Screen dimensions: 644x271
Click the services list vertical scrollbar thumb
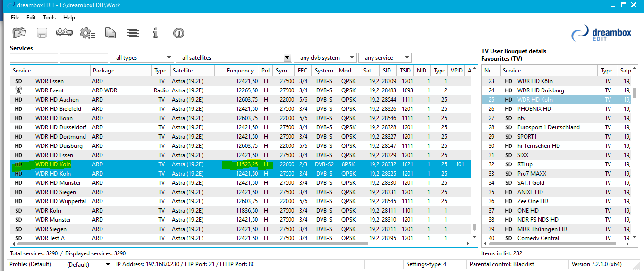tap(475, 228)
